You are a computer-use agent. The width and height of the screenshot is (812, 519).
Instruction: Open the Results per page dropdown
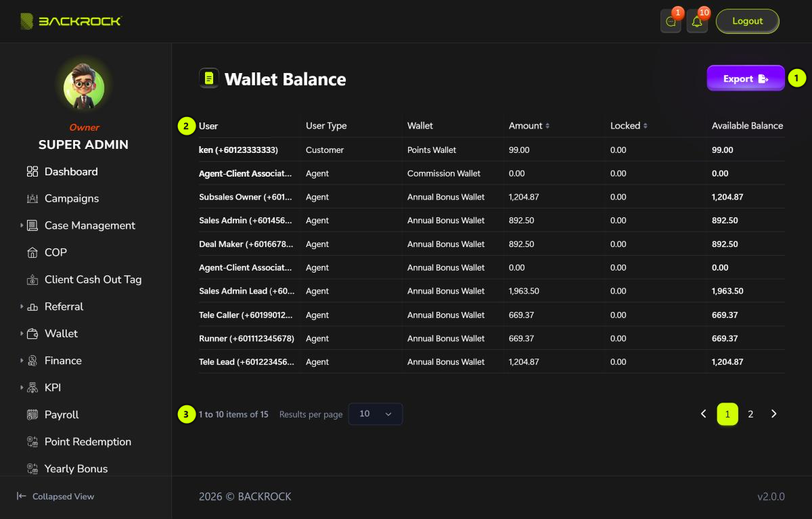coord(376,414)
